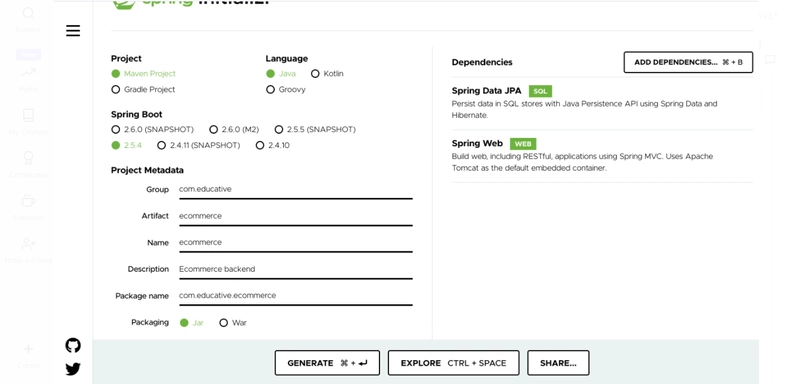Click the green WEB tag
Image resolution: width=800 pixels, height=384 pixels.
pos(523,144)
